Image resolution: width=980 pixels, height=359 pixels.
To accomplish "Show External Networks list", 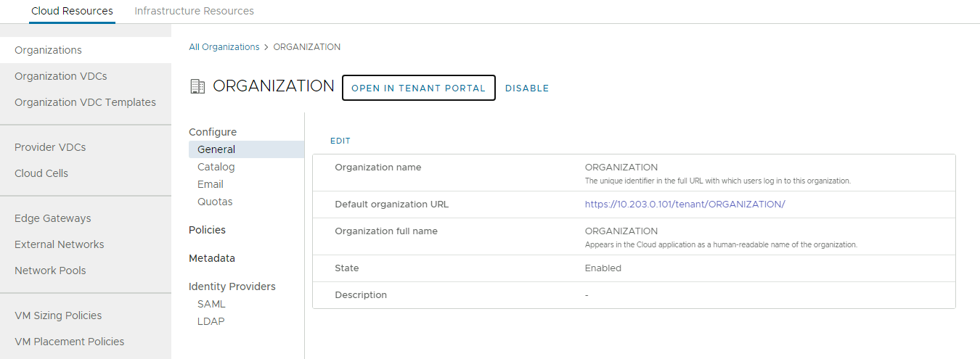I will (x=60, y=244).
